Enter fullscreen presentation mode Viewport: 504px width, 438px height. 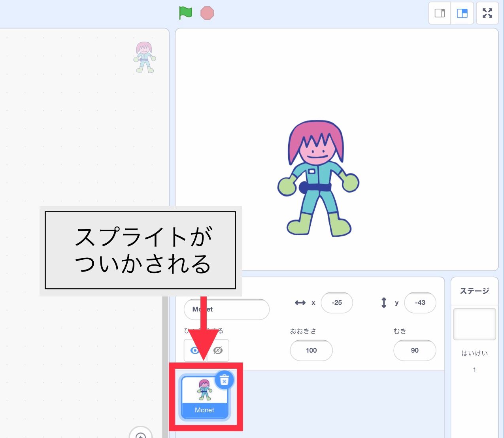point(487,13)
